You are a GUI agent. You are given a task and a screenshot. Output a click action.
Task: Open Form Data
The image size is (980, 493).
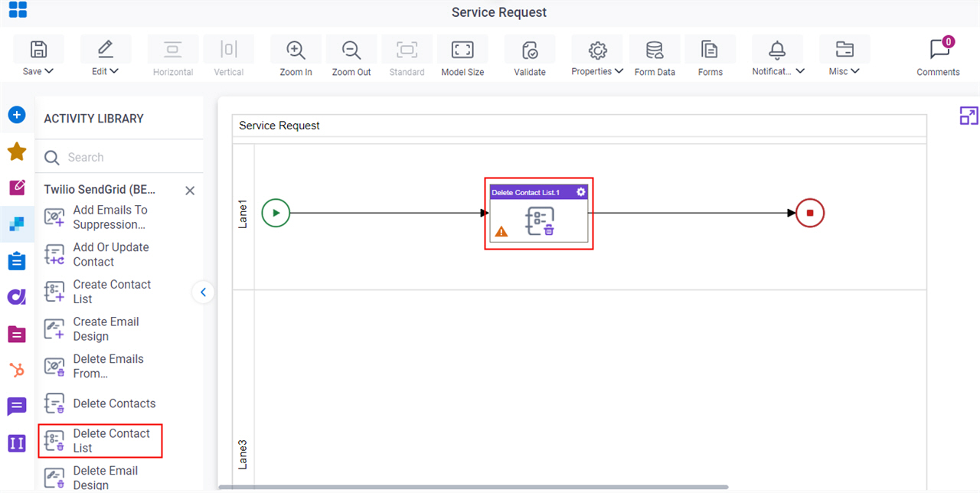655,57
